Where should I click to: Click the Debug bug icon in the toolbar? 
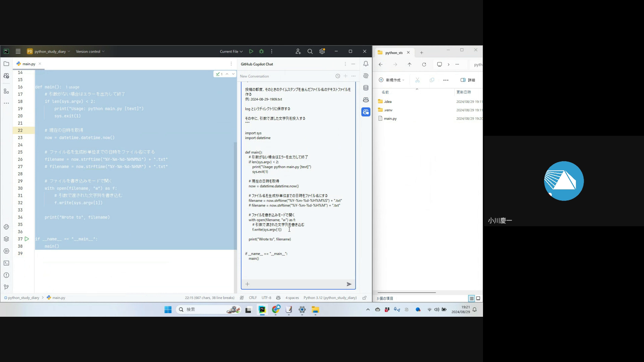click(261, 51)
